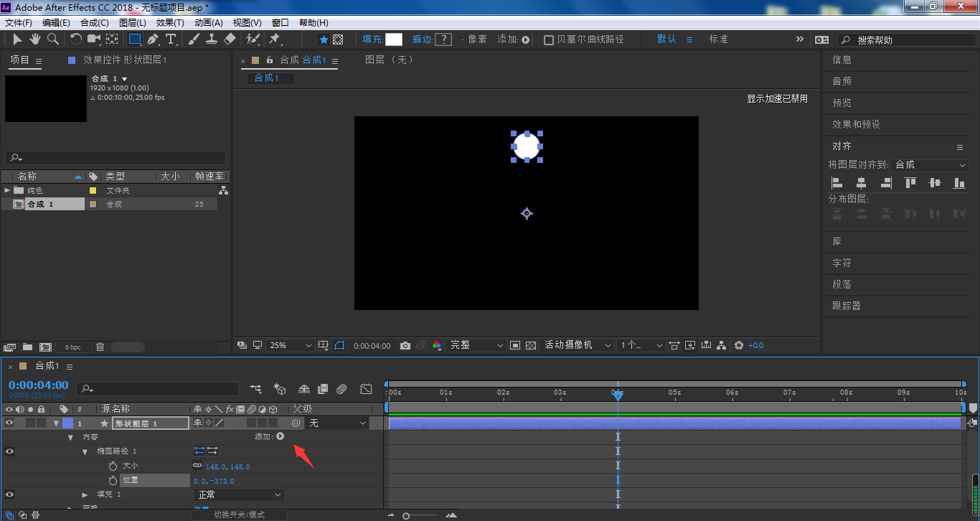The image size is (980, 521).
Task: Select the Eraser tool
Action: [x=230, y=39]
